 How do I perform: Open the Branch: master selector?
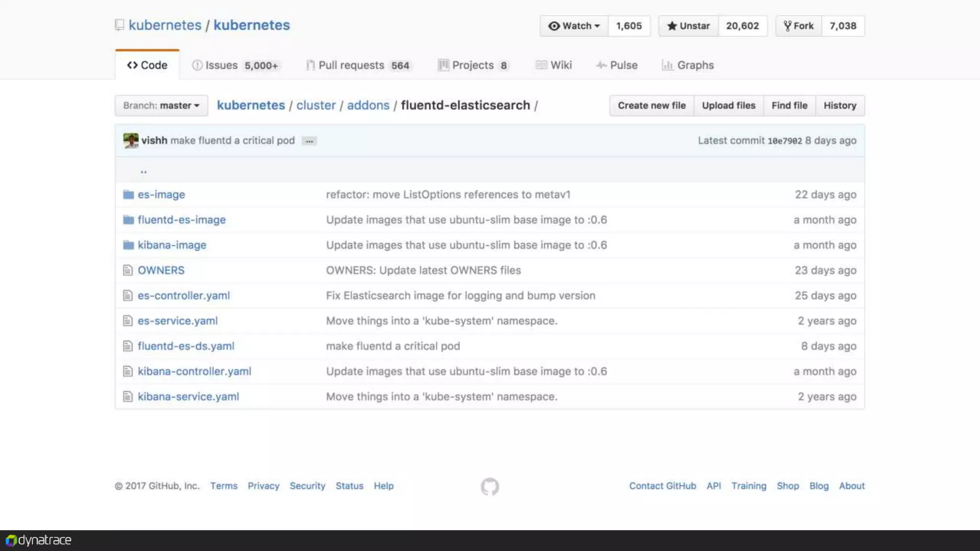tap(161, 106)
